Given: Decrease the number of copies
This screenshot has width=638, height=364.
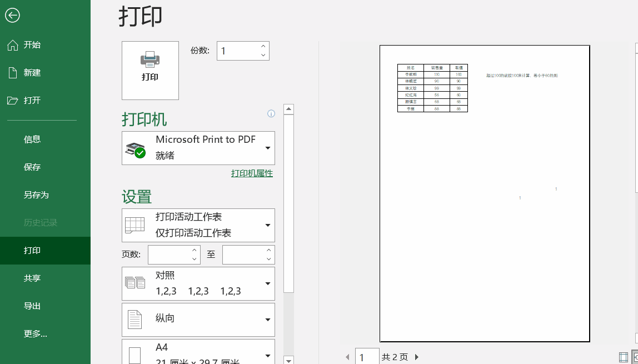Looking at the screenshot, I should point(263,56).
